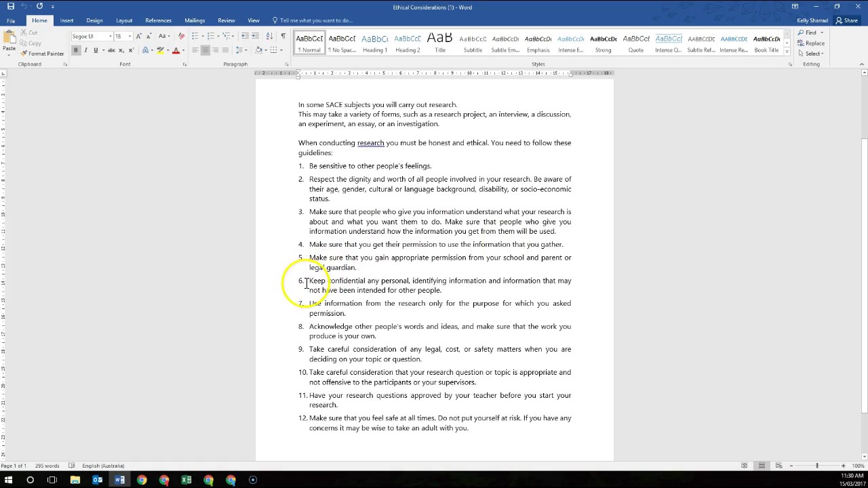Apply the No Spacing style
This screenshot has height=488, width=868.
(x=342, y=43)
